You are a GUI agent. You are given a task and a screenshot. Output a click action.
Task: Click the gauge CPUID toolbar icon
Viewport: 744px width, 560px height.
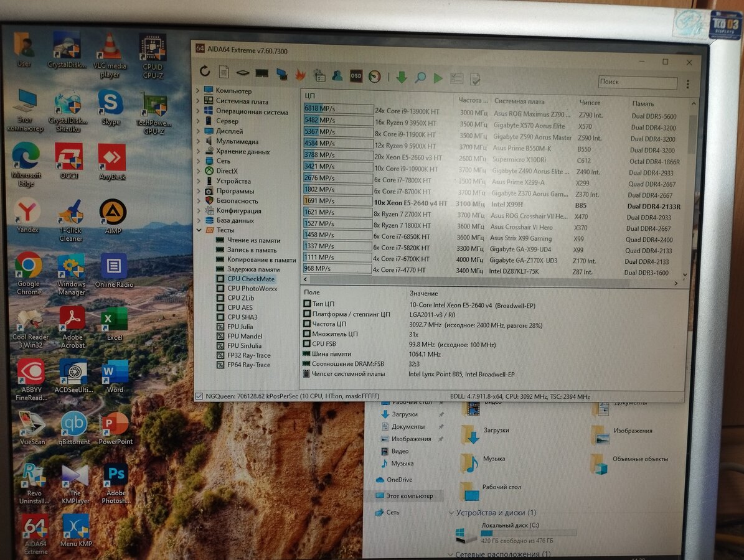(x=375, y=77)
